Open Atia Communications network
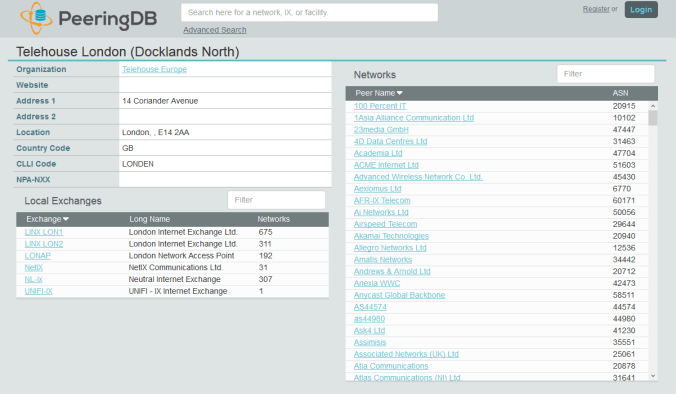Viewport: 676px width, 394px height. tap(391, 366)
